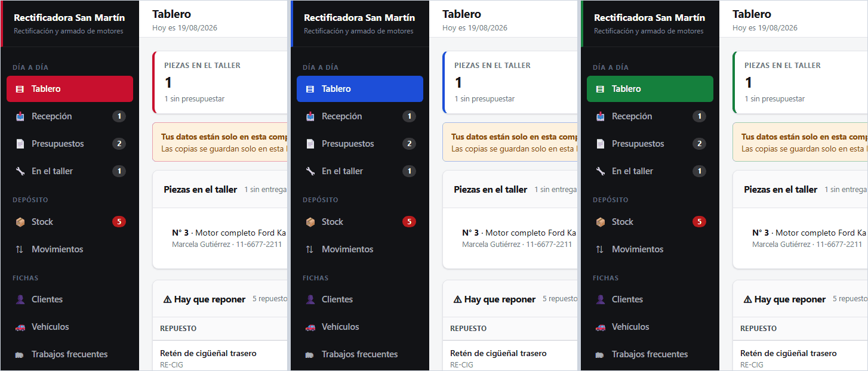The image size is (868, 371).
Task: Click the wrench icon for En el taller, blue-themed sidebar
Action: pyautogui.click(x=310, y=171)
